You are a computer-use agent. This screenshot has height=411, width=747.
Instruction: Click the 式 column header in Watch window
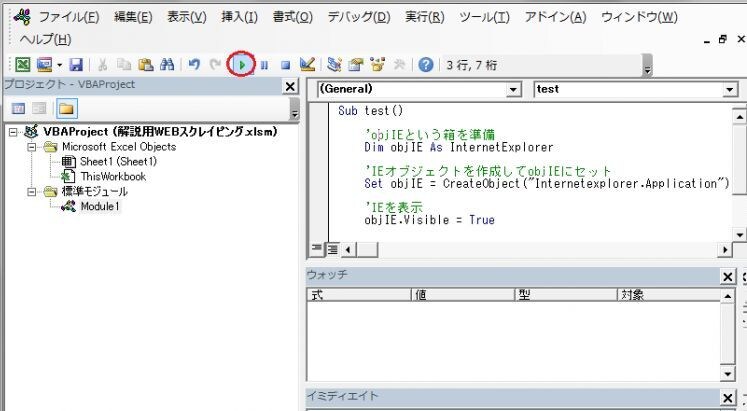359,295
